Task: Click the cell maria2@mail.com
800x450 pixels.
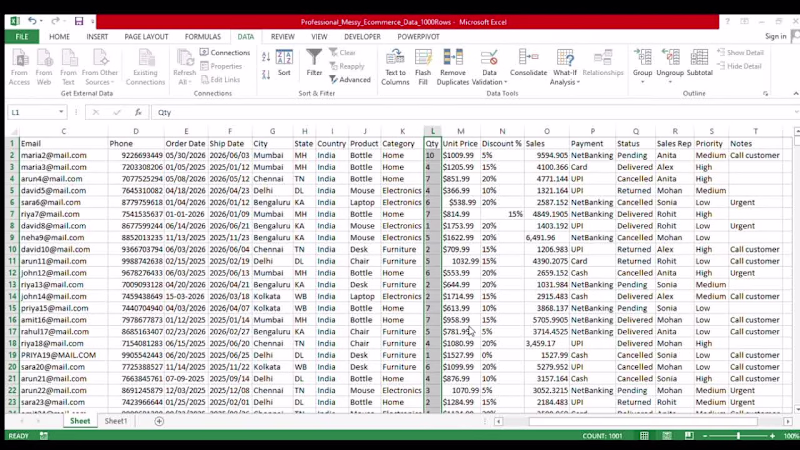Action: (x=63, y=155)
